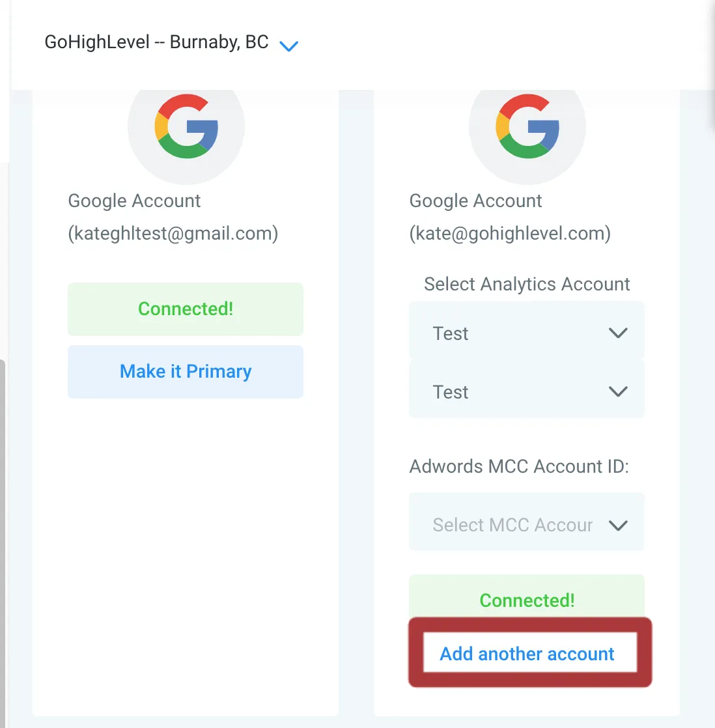
Task: Click the Google logo above kateghltest@gmail.com
Action: 186,126
